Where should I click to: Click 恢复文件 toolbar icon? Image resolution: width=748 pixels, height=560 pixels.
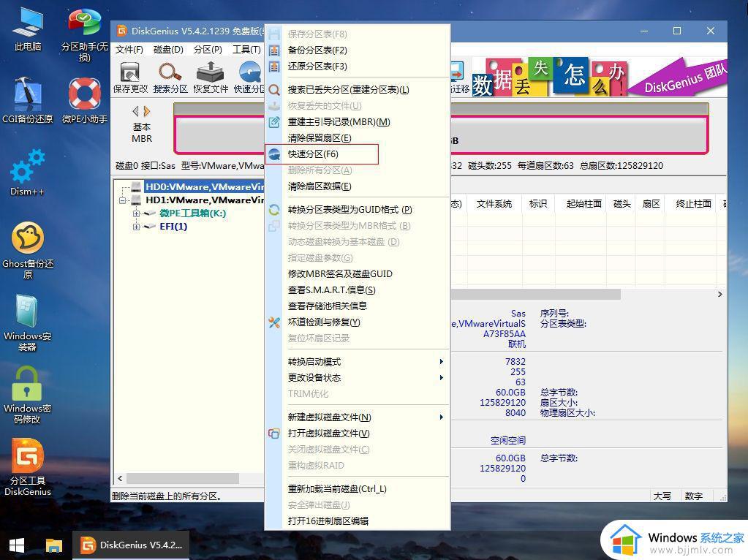[x=211, y=77]
